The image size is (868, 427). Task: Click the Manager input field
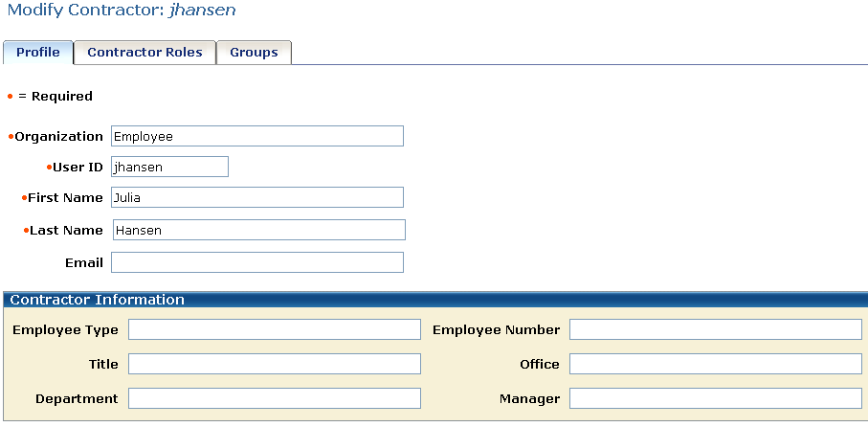(x=715, y=398)
